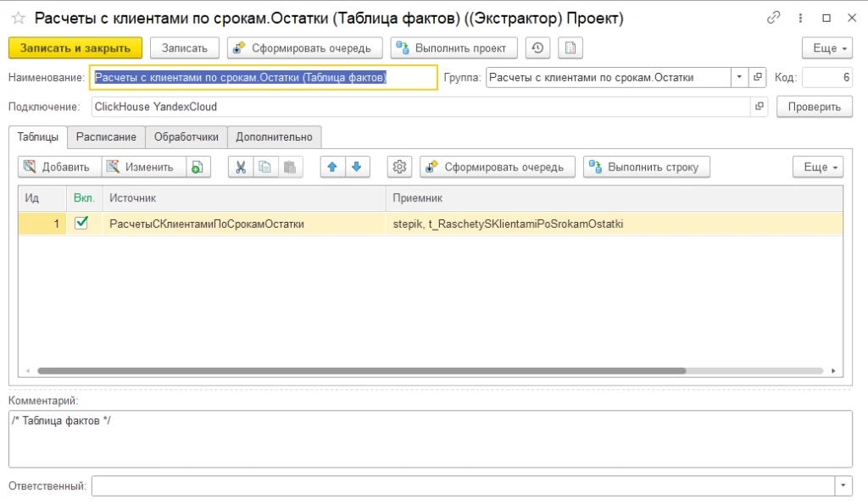Click the document report icon near history button
The height and width of the screenshot is (504, 868).
(x=570, y=47)
